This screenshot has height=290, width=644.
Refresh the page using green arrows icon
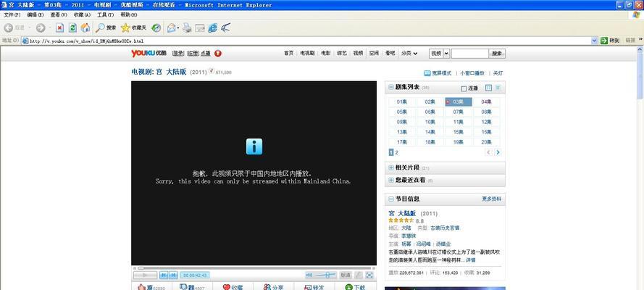coord(72,28)
